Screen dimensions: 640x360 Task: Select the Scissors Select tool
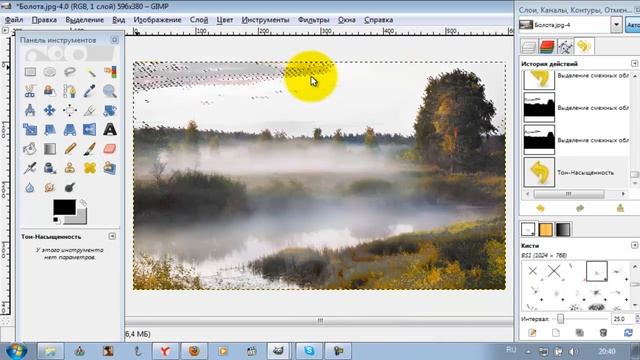coord(30,91)
